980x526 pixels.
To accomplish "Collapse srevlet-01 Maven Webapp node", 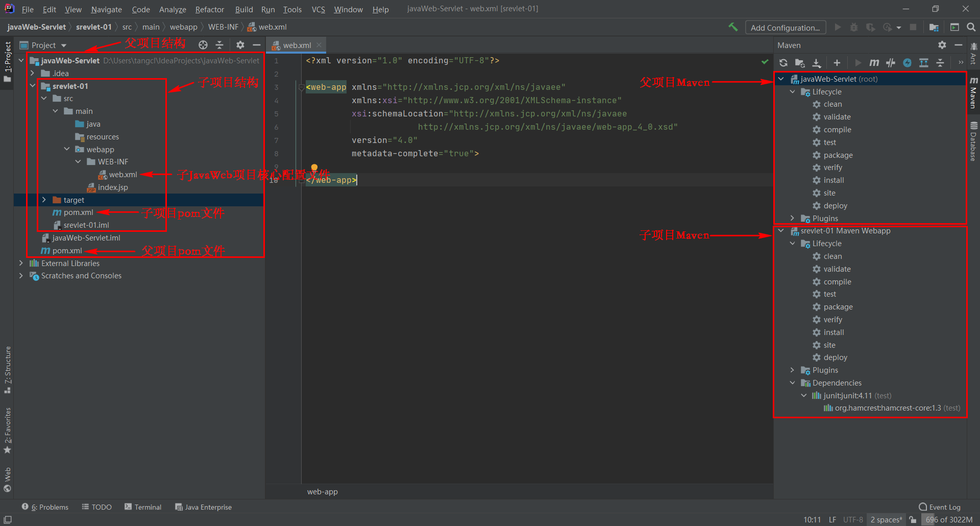I will [x=781, y=231].
